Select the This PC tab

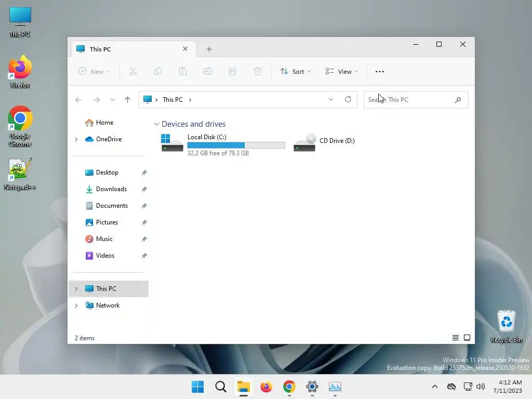tap(134, 49)
